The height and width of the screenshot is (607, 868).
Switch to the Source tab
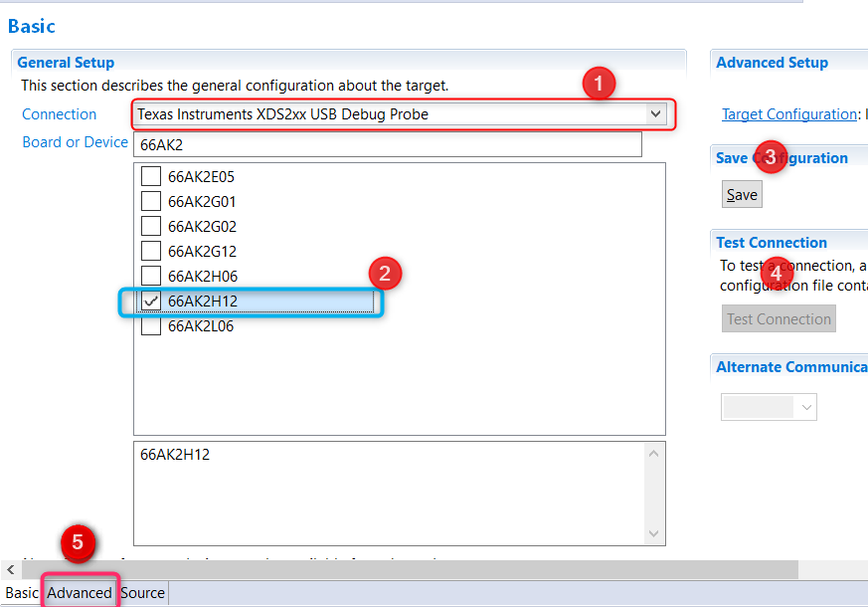coord(143,593)
